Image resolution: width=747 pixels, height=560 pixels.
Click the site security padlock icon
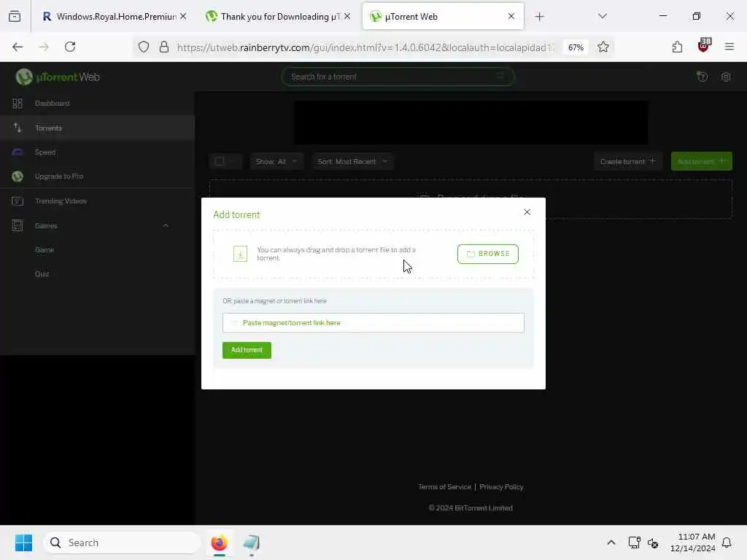tap(164, 47)
